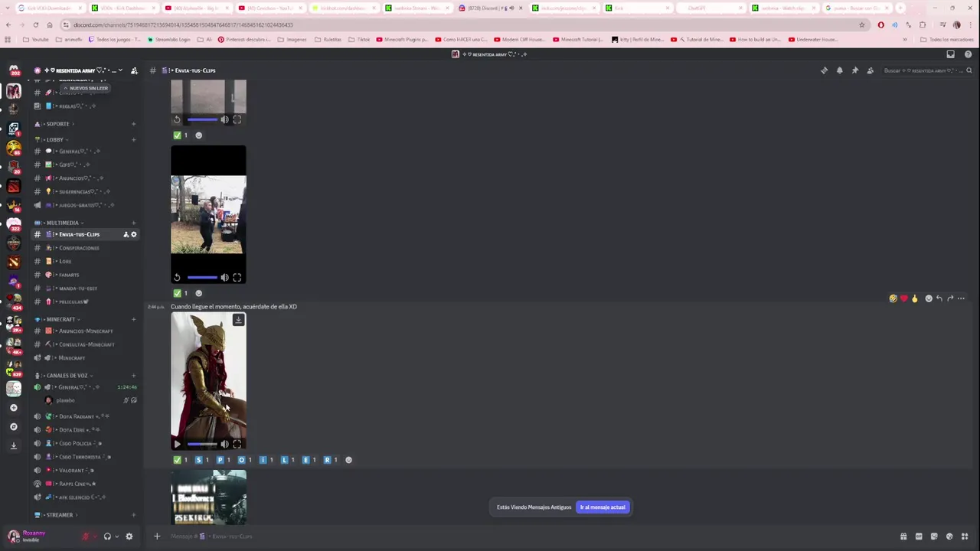This screenshot has width=980, height=551.
Task: Join the Valorant voice channel
Action: [x=85, y=471]
